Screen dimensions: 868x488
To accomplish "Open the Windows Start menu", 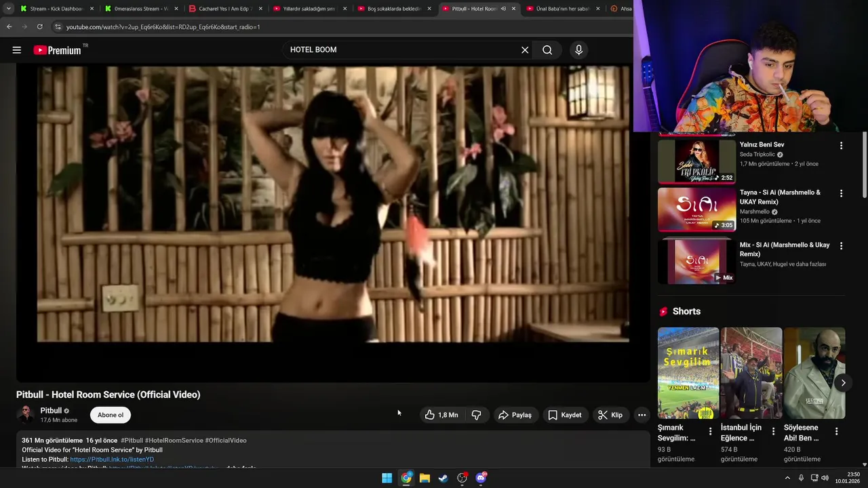I will coord(387,478).
